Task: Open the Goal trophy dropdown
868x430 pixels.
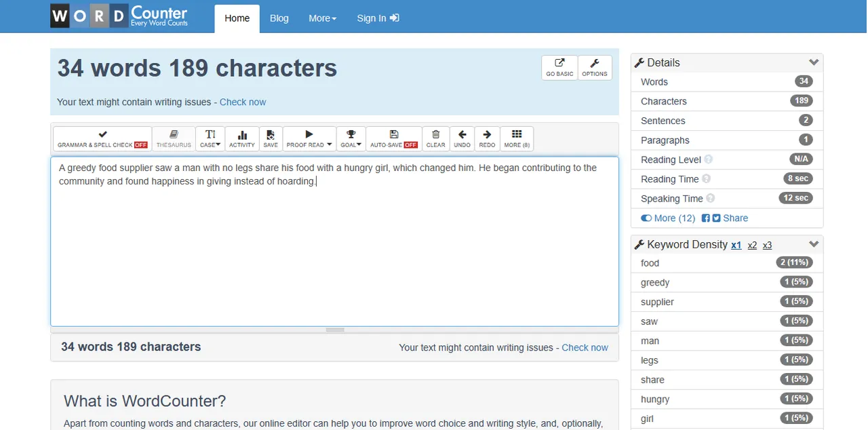Action: click(351, 138)
